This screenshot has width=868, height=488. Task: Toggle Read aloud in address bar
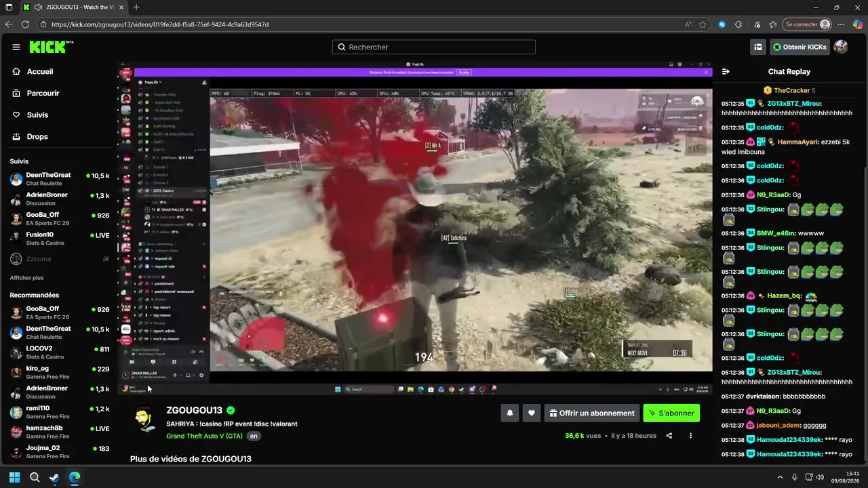(688, 24)
